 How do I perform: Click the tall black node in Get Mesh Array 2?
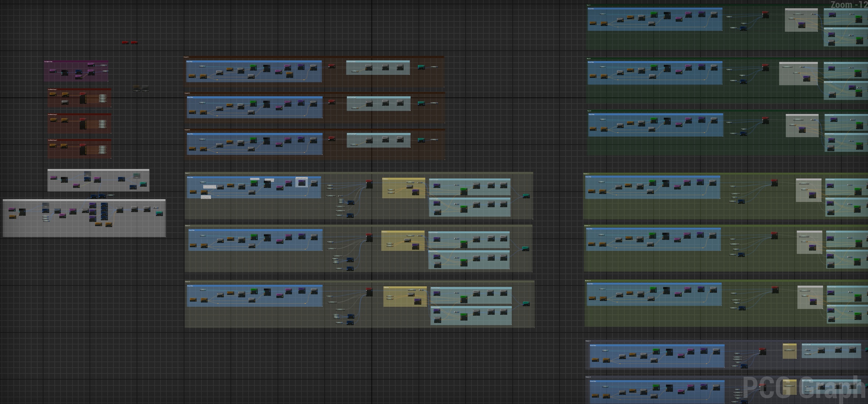(83, 123)
